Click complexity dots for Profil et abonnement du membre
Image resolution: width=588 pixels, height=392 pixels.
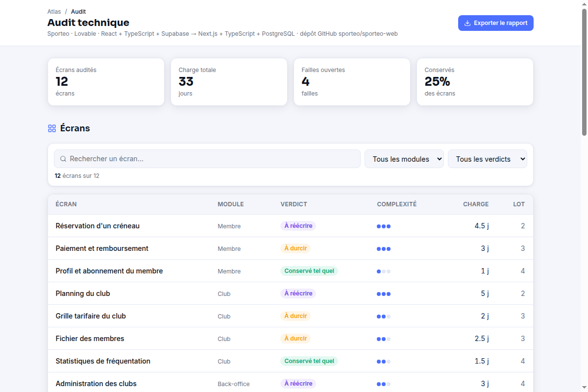point(384,271)
